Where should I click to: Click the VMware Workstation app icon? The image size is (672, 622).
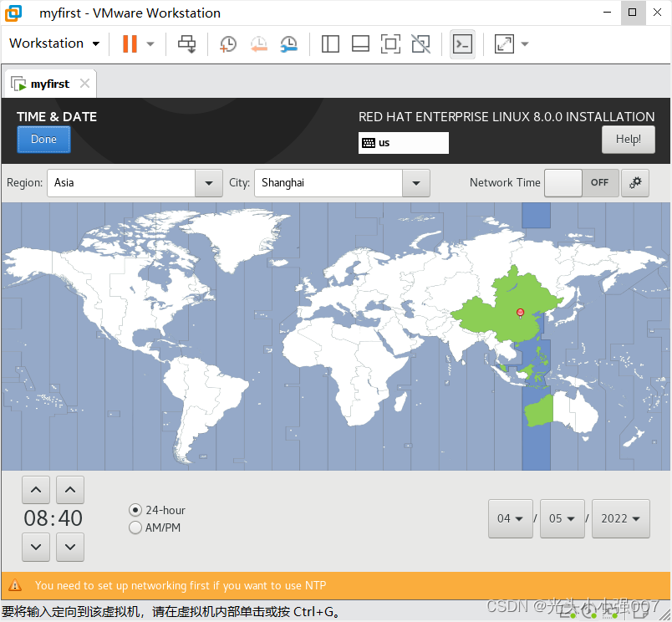point(13,13)
